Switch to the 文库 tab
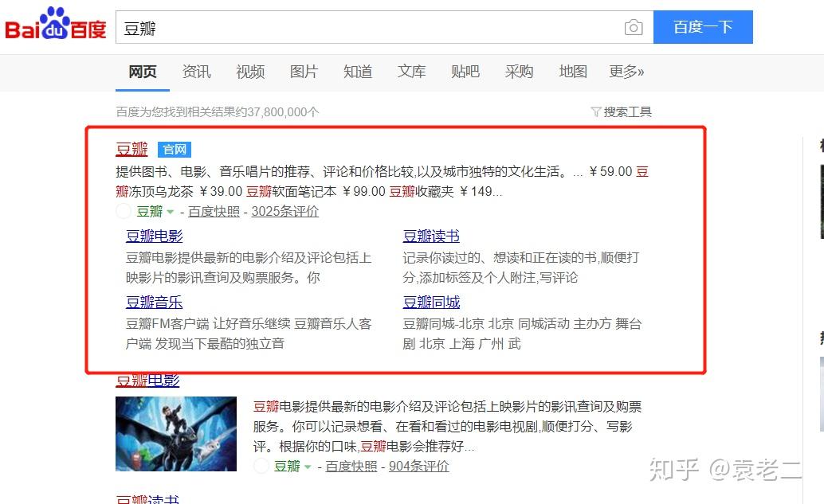The image size is (824, 504). [411, 72]
